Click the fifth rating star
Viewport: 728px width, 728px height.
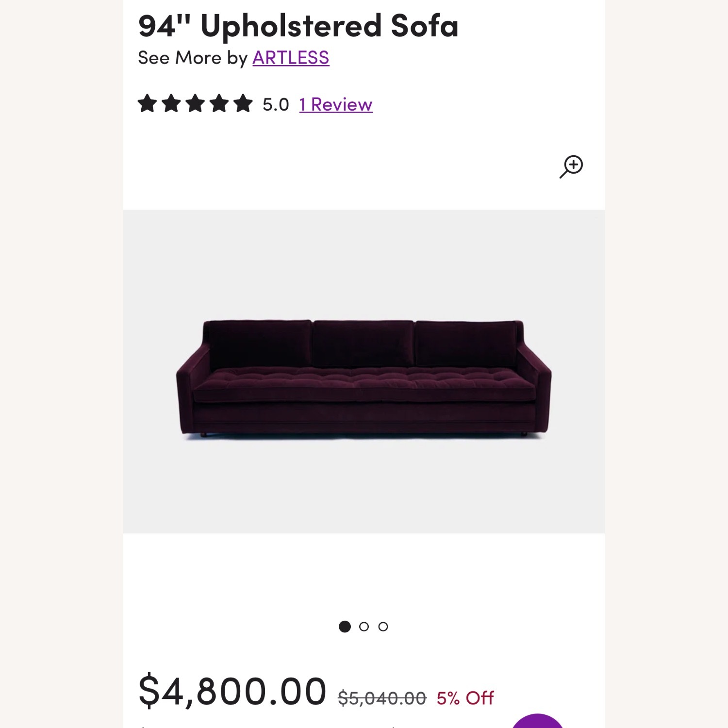pyautogui.click(x=243, y=104)
